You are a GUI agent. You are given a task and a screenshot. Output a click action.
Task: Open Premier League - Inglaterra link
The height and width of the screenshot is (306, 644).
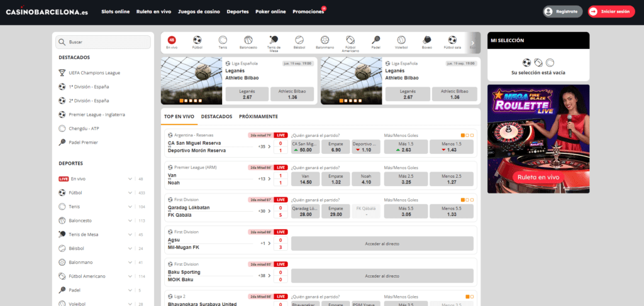[x=92, y=114]
